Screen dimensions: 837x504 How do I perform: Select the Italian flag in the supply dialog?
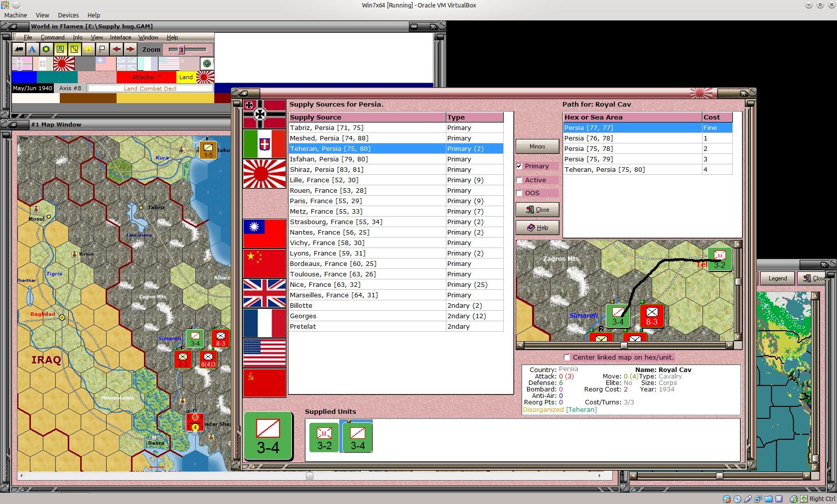265,144
